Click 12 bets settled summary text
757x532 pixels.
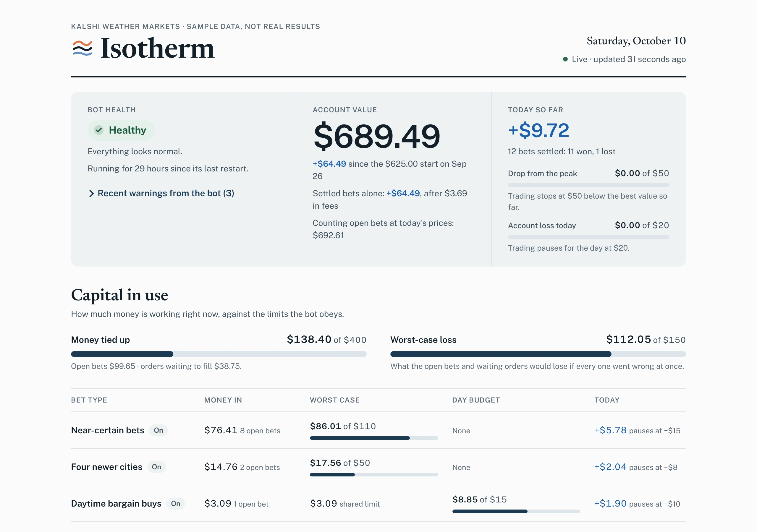[562, 151]
